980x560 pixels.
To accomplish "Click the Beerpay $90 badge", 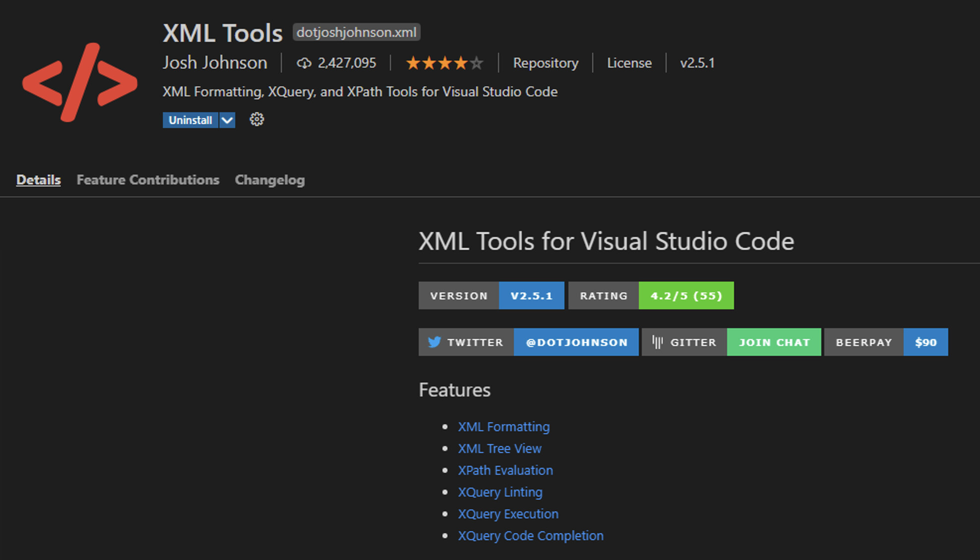I will (x=886, y=342).
